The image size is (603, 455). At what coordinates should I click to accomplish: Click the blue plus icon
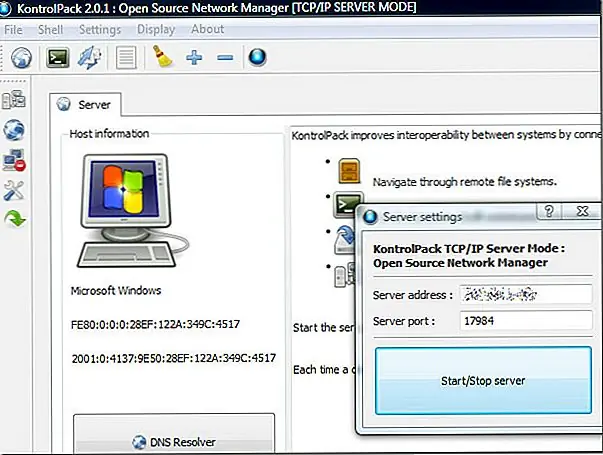click(194, 58)
